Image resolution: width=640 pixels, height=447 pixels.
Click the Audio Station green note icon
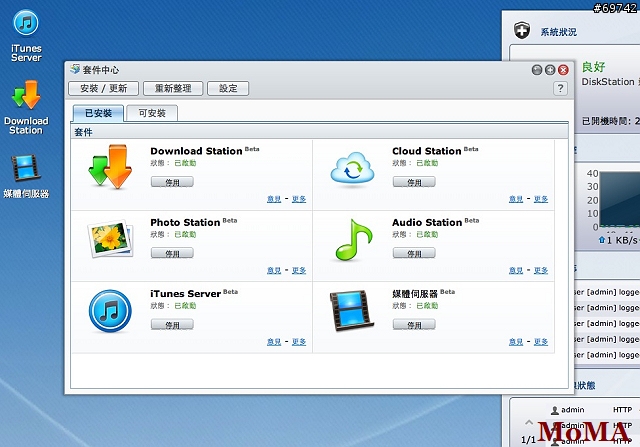coord(353,240)
